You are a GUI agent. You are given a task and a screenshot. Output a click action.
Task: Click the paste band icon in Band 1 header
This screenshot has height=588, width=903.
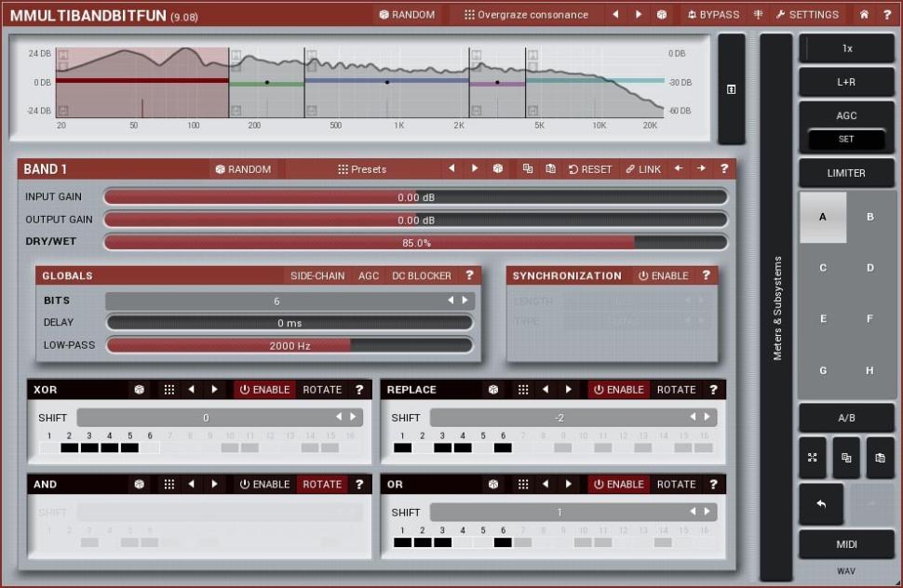pyautogui.click(x=550, y=169)
